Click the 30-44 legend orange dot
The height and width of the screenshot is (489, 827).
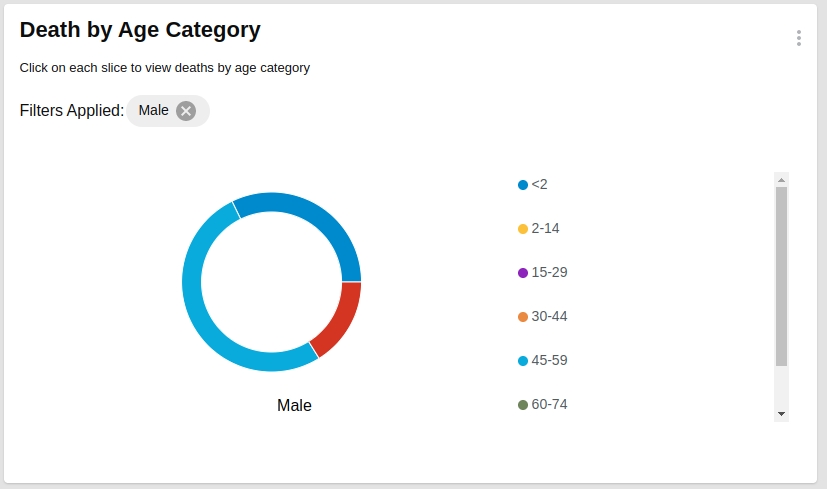pos(523,317)
